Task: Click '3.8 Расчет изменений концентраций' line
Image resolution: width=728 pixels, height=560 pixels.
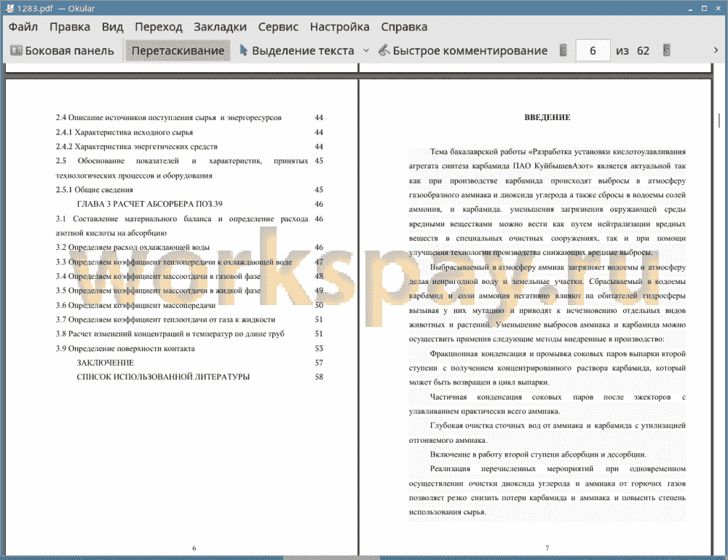Action: 170,334
